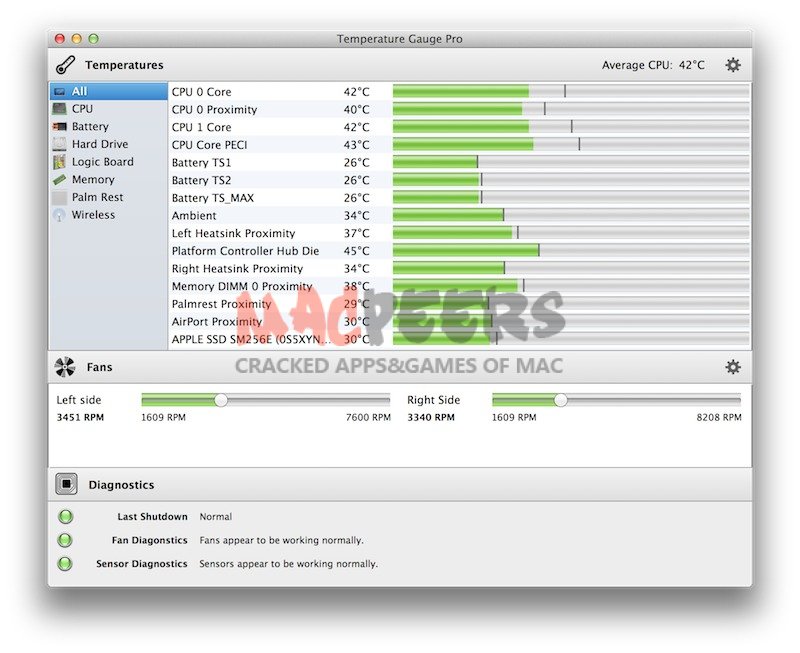Select the Battery TS_MAX row

pos(459,197)
